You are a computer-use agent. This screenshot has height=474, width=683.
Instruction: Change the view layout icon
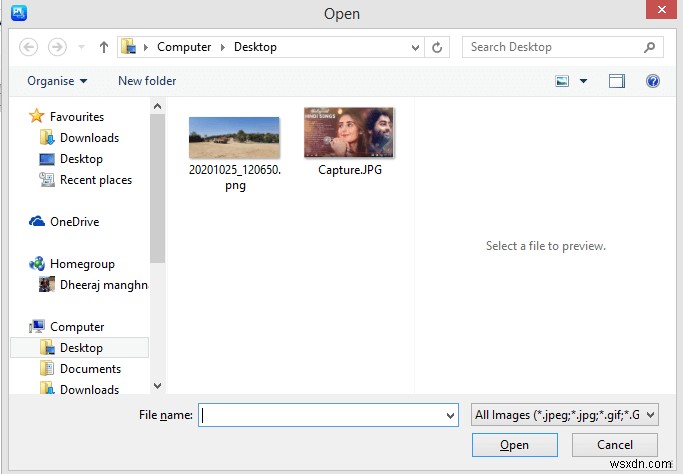(x=562, y=81)
